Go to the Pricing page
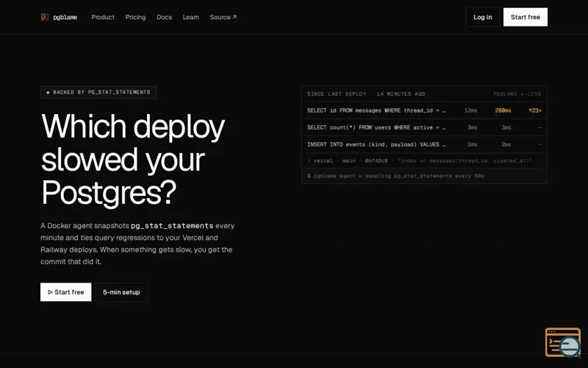Viewport: 588px width, 368px height. [135, 17]
